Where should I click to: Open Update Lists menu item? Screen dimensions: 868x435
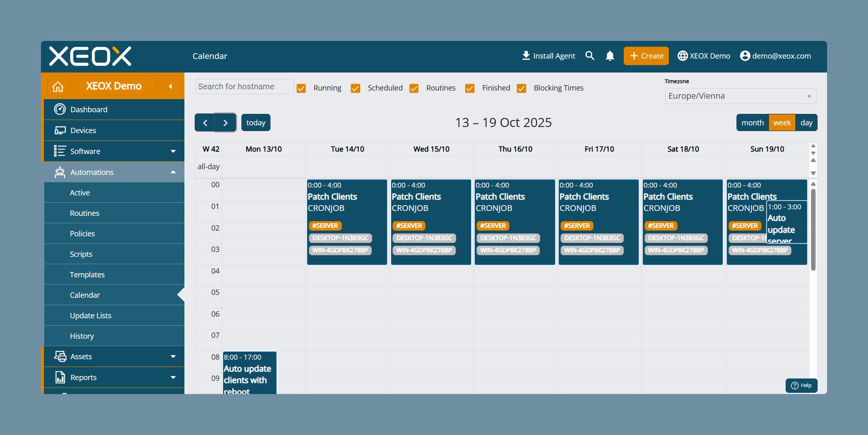[x=114, y=315]
